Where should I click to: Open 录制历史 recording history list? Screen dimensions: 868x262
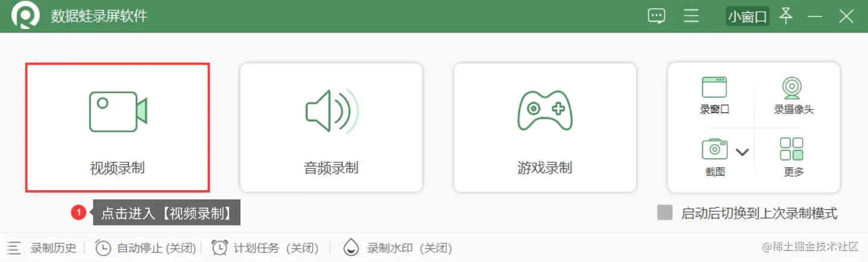point(42,248)
